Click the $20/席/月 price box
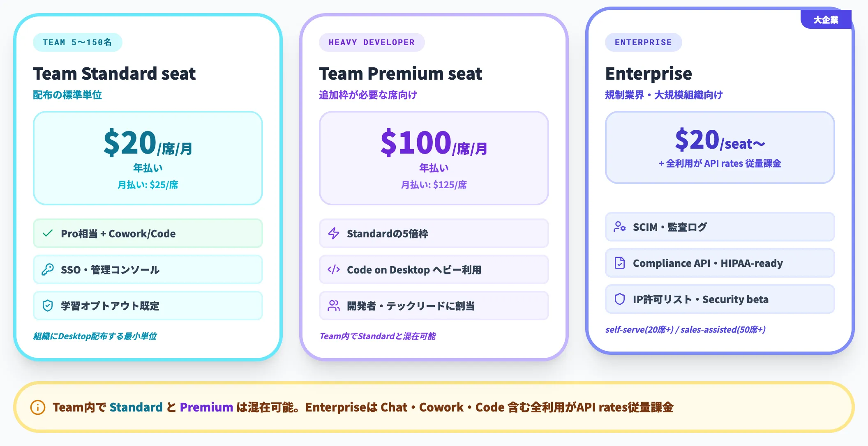 [148, 158]
